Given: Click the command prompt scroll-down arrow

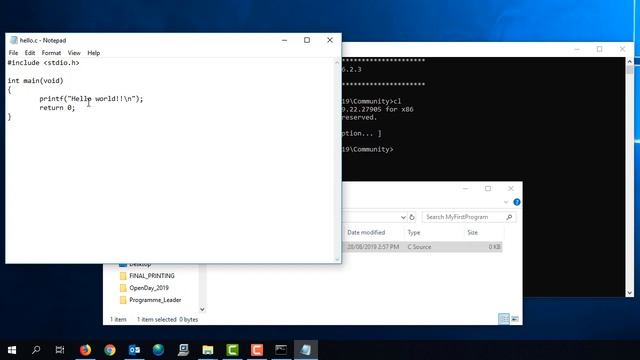Looking at the screenshot, I should (629, 293).
